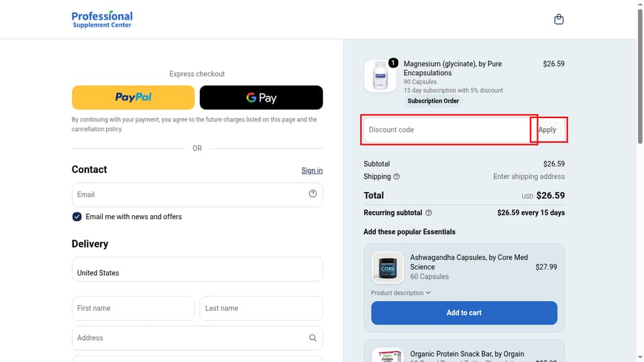Click the Magnesium (glycinate) product name
Screen dimensions: 644x362
pyautogui.click(x=453, y=68)
